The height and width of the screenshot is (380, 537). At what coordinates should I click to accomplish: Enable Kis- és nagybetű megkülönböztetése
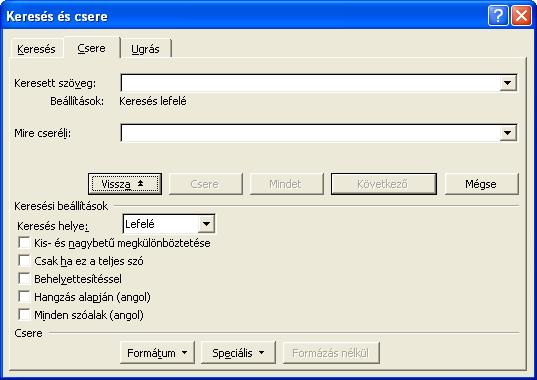[x=24, y=242]
